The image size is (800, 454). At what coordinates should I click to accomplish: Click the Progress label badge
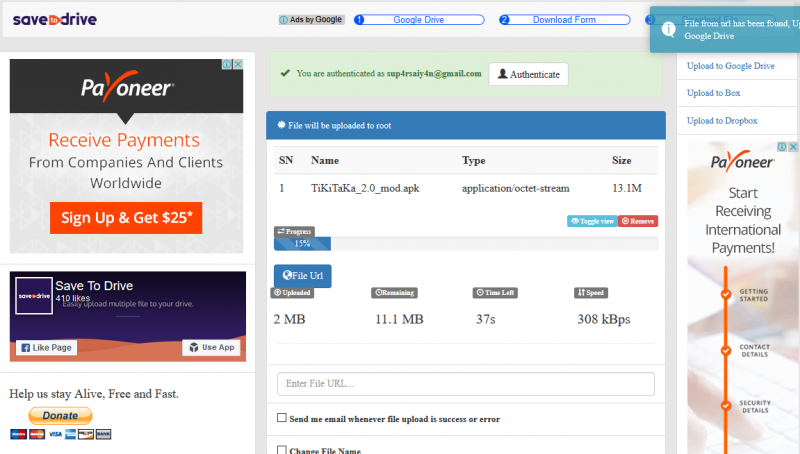294,232
